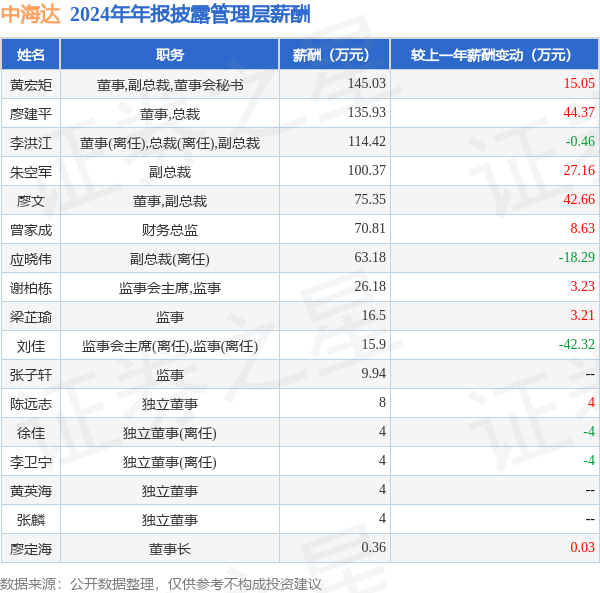
Task: Select the name cell 张麟
Action: click(31, 521)
